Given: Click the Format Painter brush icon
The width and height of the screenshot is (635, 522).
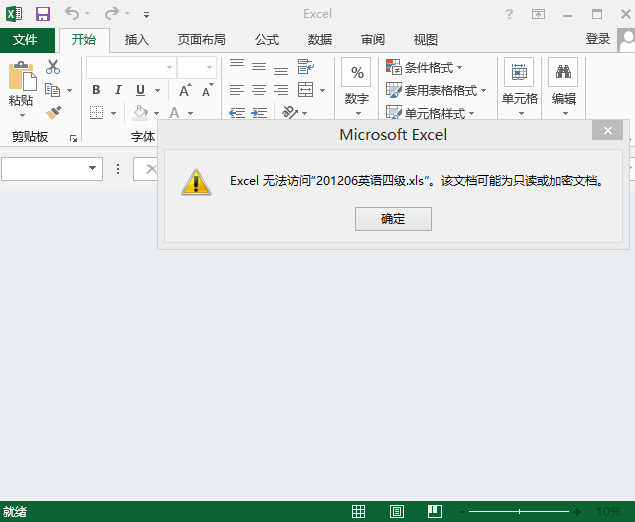Looking at the screenshot, I should click(53, 113).
